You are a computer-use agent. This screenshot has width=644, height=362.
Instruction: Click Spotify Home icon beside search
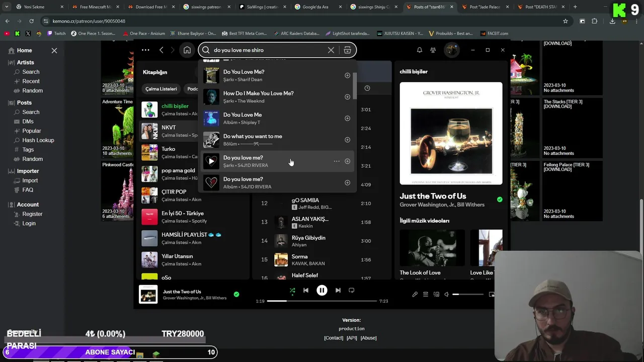pyautogui.click(x=187, y=50)
